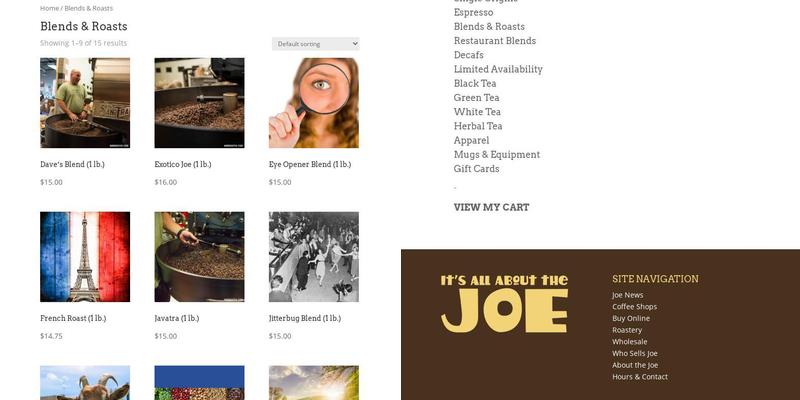Go to Home breadcrumb link
The height and width of the screenshot is (400, 800).
point(49,8)
